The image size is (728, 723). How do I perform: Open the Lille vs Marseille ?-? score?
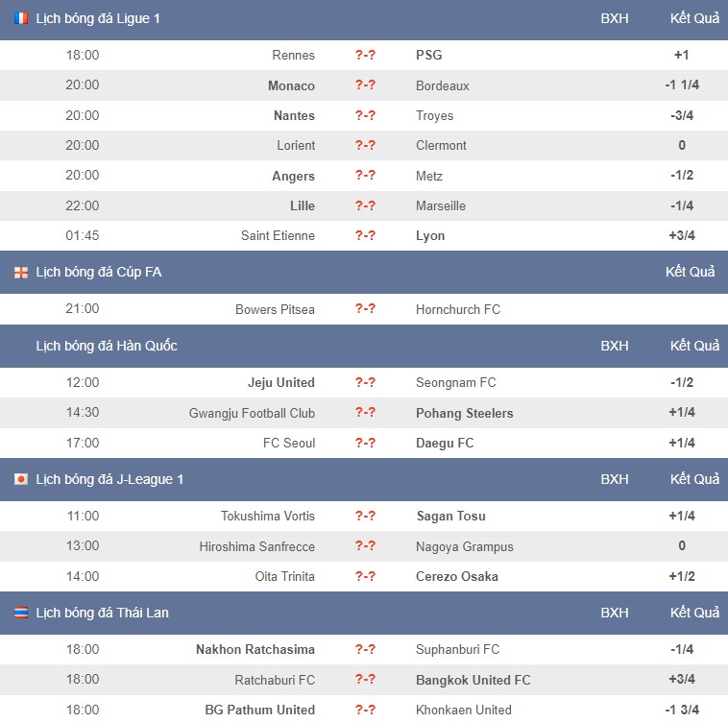365,205
